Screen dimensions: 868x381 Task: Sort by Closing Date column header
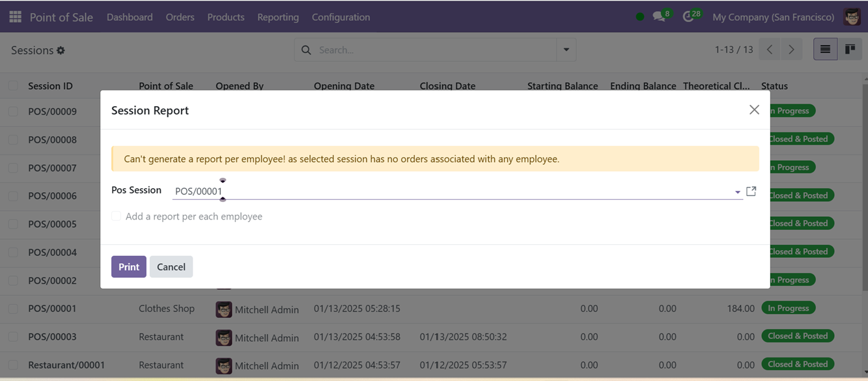pyautogui.click(x=447, y=85)
